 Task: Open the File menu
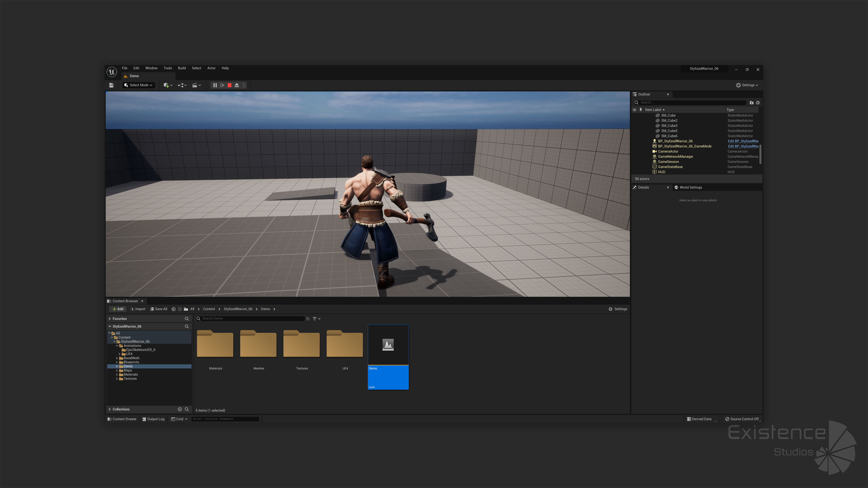[125, 68]
